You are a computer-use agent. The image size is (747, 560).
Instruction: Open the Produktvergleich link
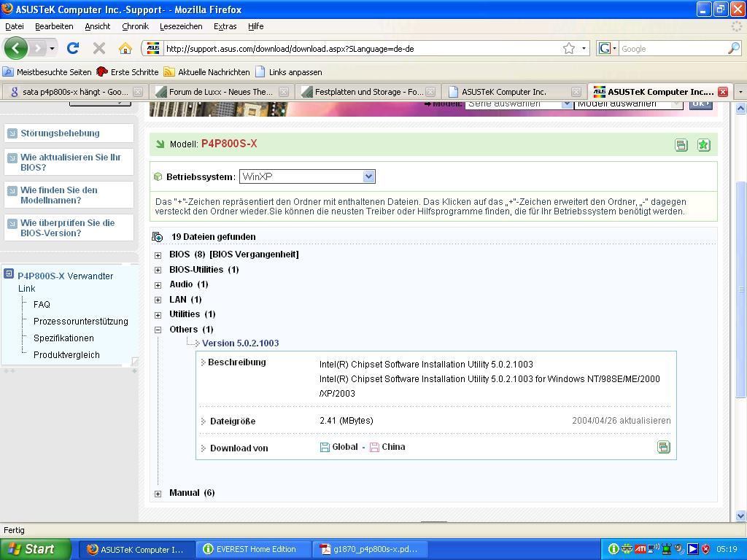[x=66, y=355]
